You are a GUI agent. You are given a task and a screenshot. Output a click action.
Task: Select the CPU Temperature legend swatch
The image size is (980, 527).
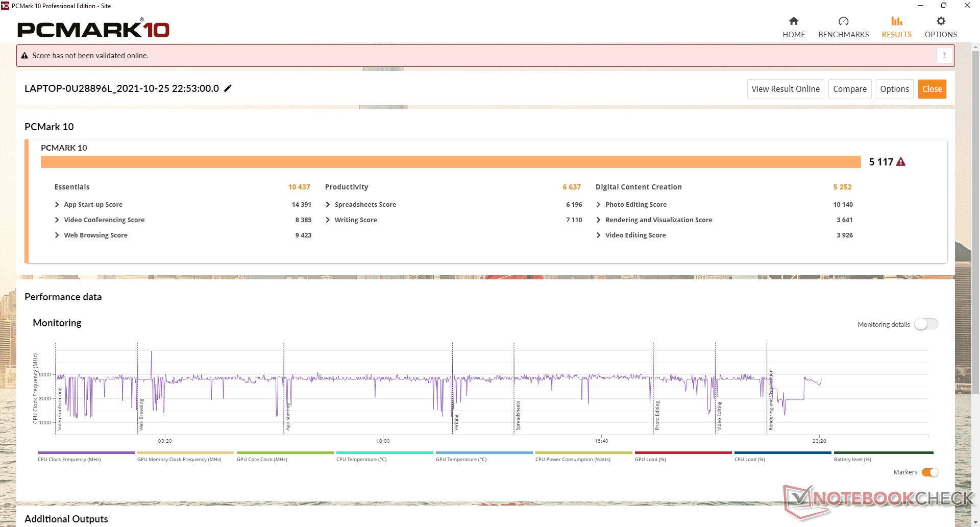coord(384,453)
